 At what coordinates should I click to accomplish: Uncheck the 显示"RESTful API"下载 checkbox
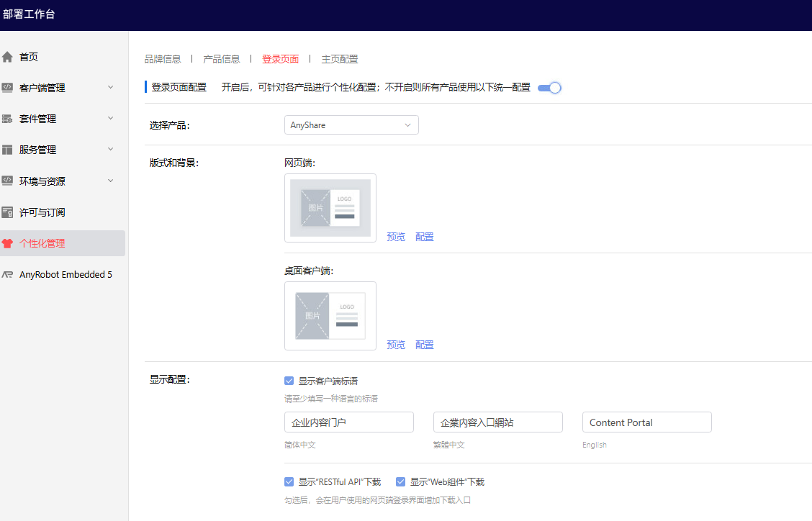pyautogui.click(x=289, y=482)
